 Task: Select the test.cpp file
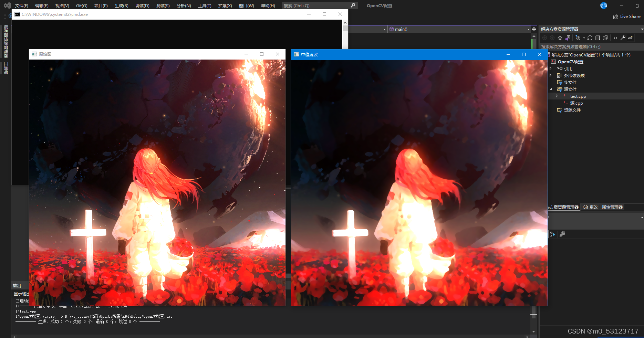578,96
